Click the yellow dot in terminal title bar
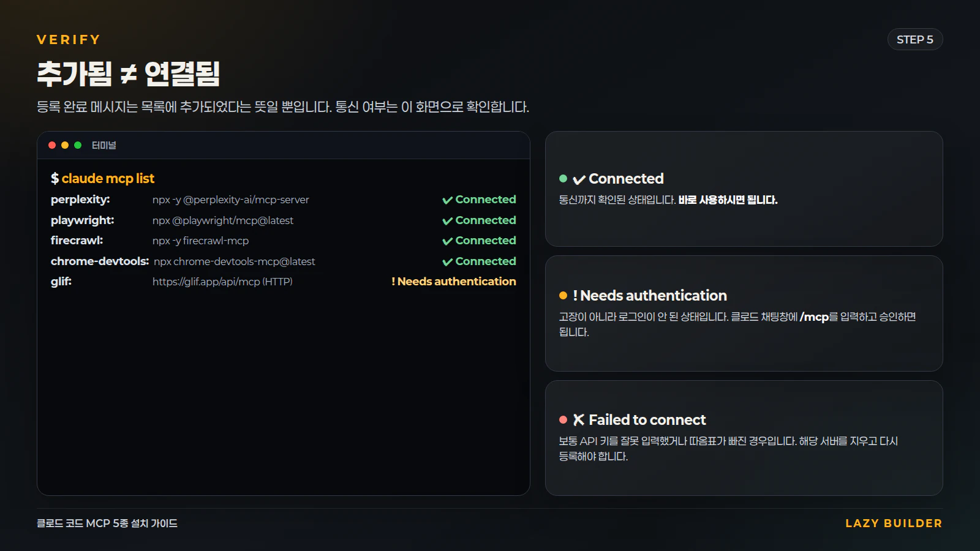Viewport: 980px width, 551px height. 65,145
